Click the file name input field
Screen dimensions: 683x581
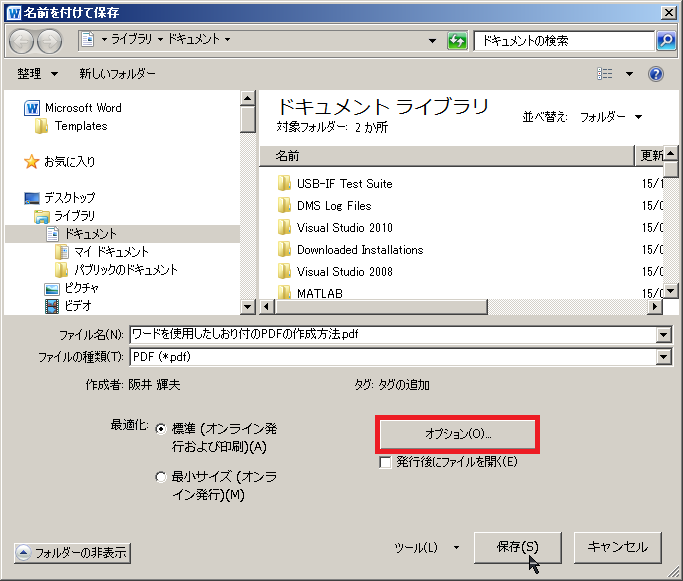click(x=393, y=334)
